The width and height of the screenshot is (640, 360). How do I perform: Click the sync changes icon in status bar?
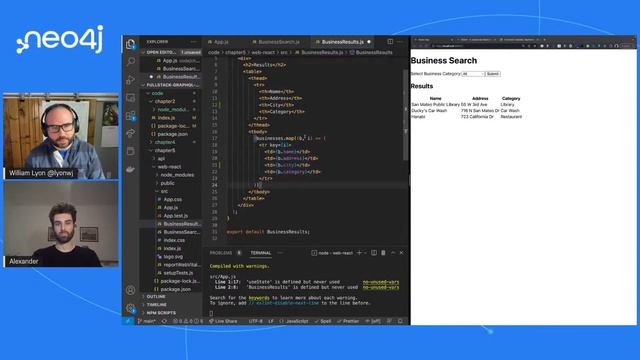(164, 321)
